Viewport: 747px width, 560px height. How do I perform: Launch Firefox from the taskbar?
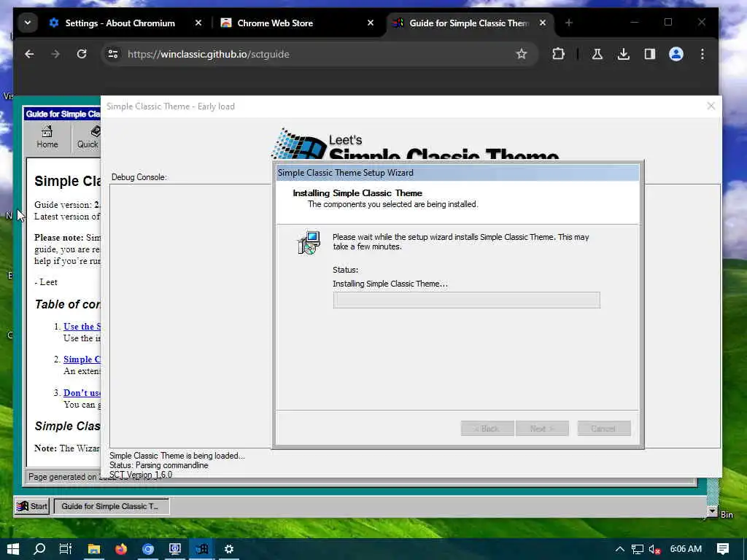pos(121,549)
